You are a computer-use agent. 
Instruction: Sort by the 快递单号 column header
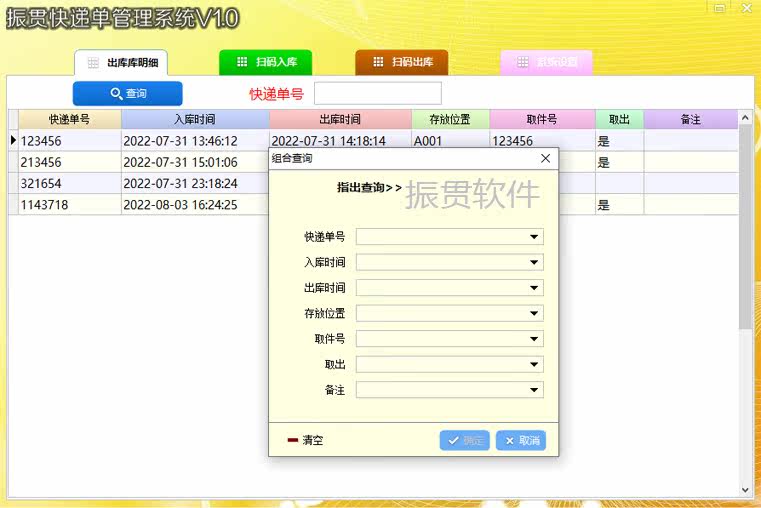pyautogui.click(x=69, y=119)
